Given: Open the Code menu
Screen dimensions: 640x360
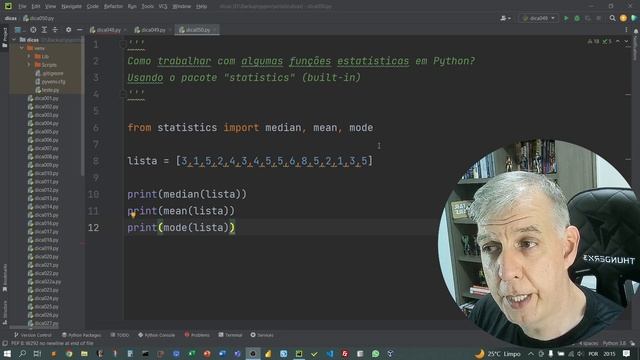Looking at the screenshot, I should 93,7.
